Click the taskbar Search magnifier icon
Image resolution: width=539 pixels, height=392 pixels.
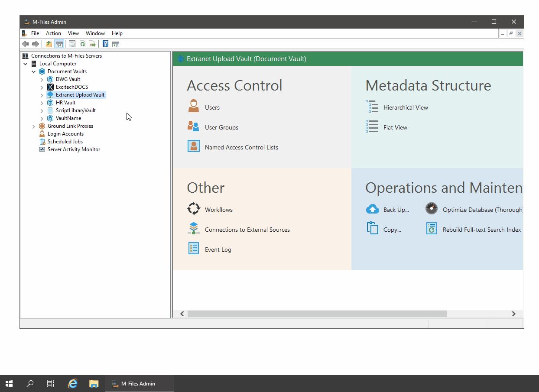pos(30,383)
